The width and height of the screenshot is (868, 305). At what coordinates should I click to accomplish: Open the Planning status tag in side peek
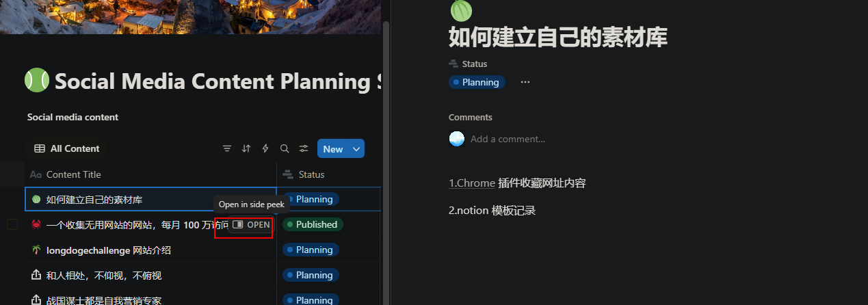(477, 82)
